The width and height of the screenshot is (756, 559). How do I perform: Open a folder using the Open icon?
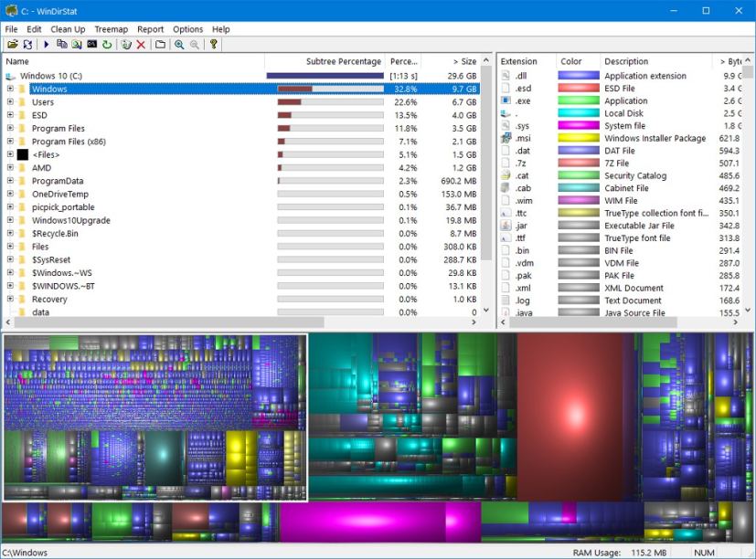click(x=11, y=45)
